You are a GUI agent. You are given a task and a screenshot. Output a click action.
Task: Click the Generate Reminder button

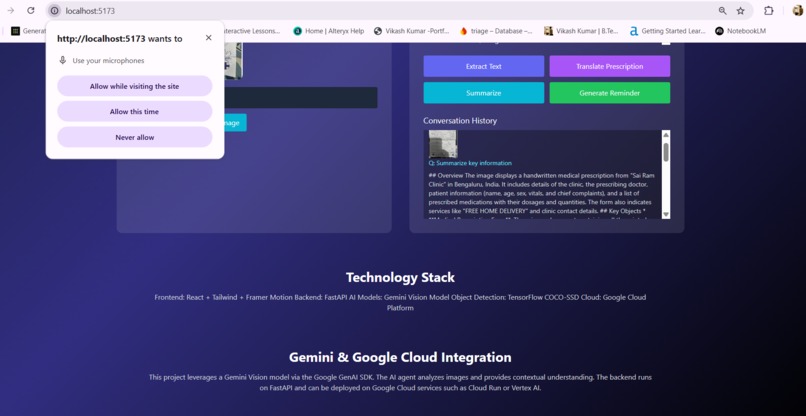click(610, 93)
